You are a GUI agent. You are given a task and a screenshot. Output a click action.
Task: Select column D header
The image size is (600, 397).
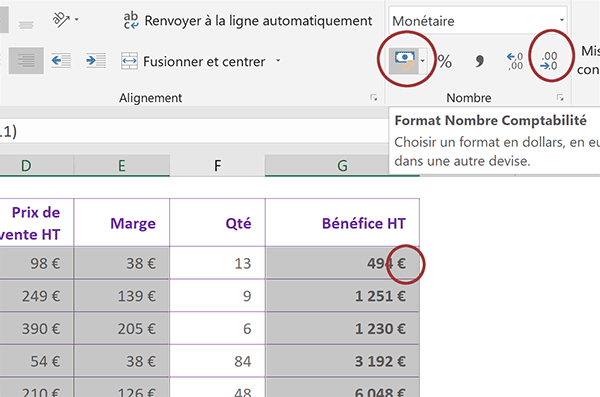pyautogui.click(x=36, y=165)
